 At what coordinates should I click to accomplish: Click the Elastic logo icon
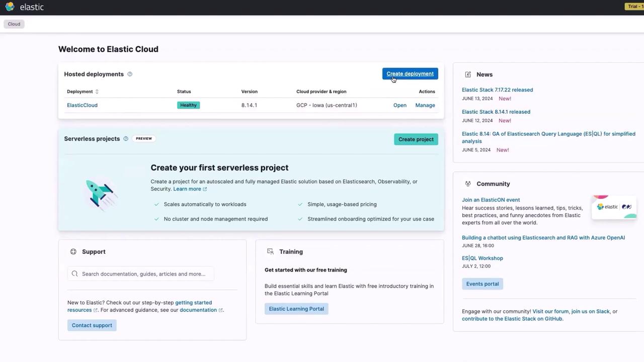click(x=10, y=7)
